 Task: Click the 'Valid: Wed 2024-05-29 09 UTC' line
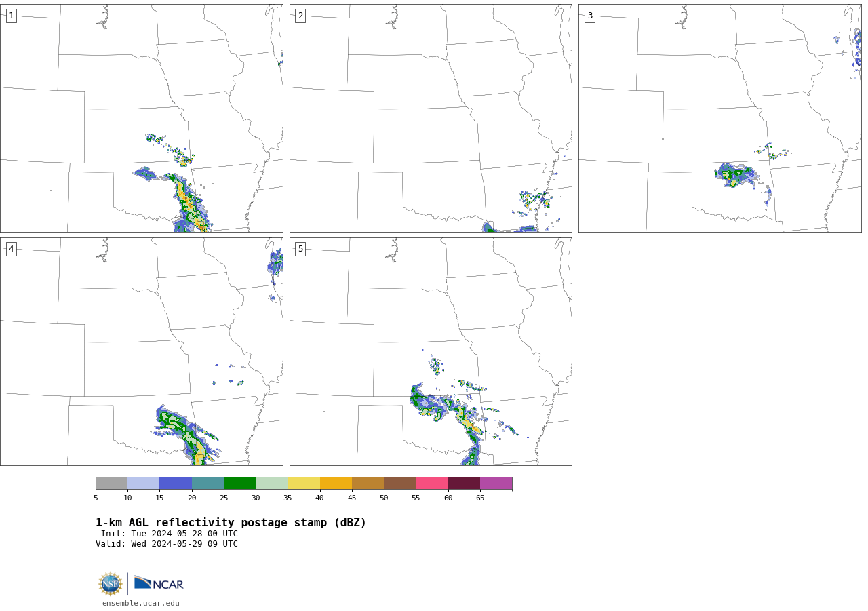click(167, 544)
